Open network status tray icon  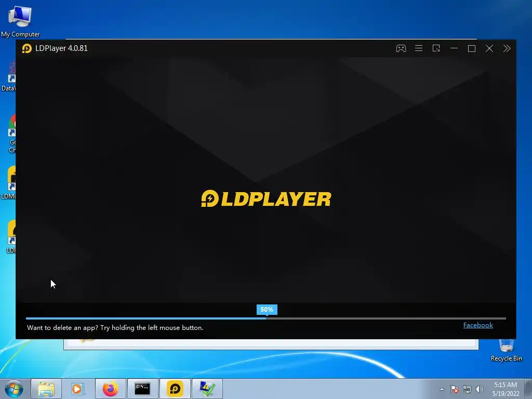pos(467,389)
